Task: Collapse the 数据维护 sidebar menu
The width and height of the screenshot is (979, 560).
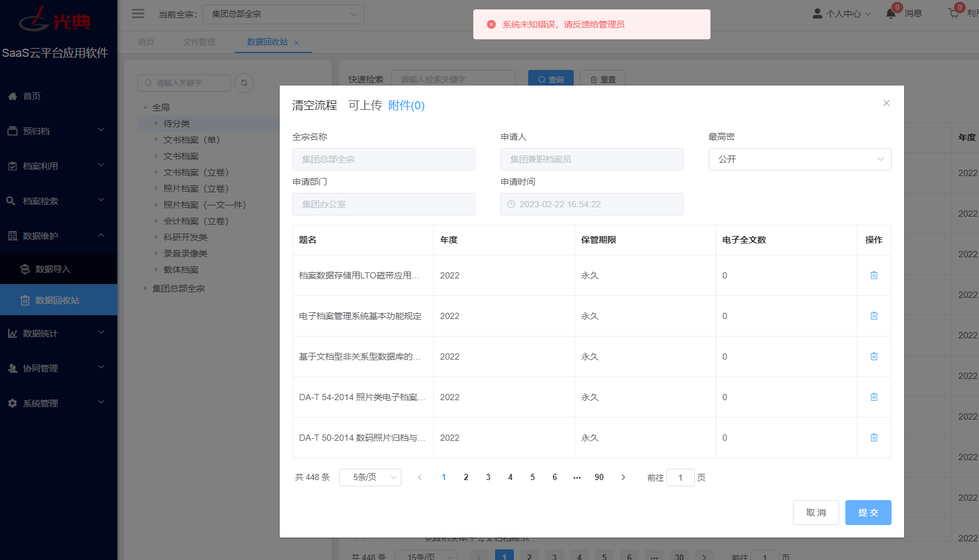Action: pos(59,236)
